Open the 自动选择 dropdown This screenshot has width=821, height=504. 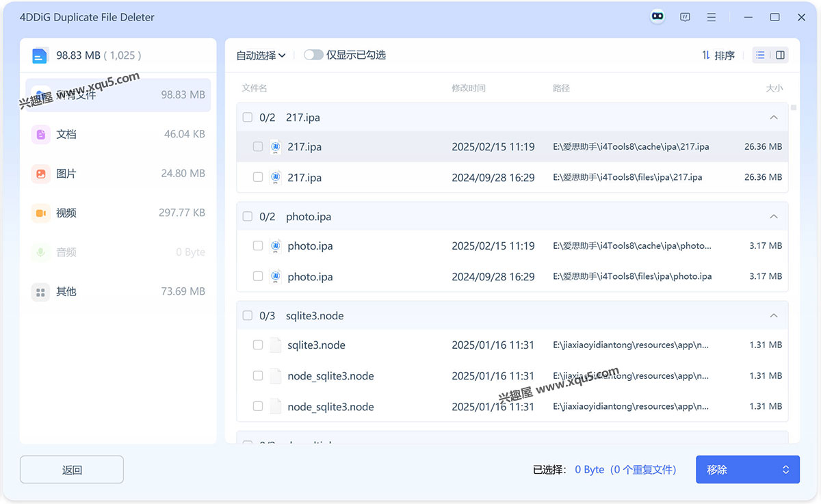click(x=261, y=55)
